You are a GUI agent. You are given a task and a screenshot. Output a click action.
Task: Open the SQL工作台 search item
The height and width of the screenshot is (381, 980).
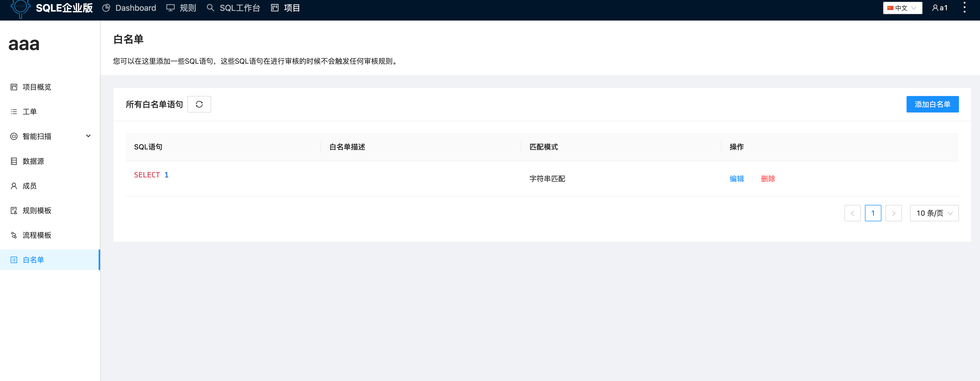point(239,8)
